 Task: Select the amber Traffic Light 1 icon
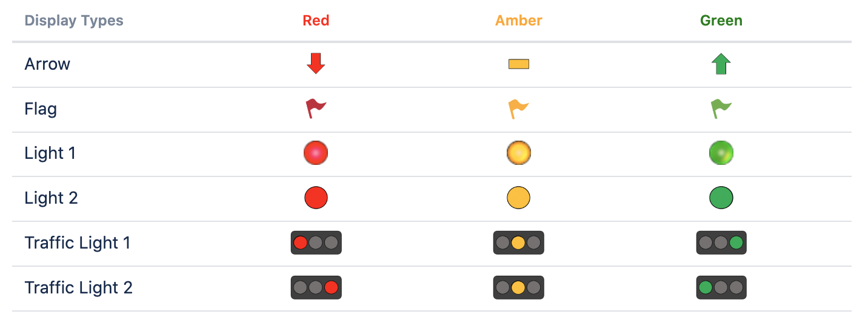[518, 242]
